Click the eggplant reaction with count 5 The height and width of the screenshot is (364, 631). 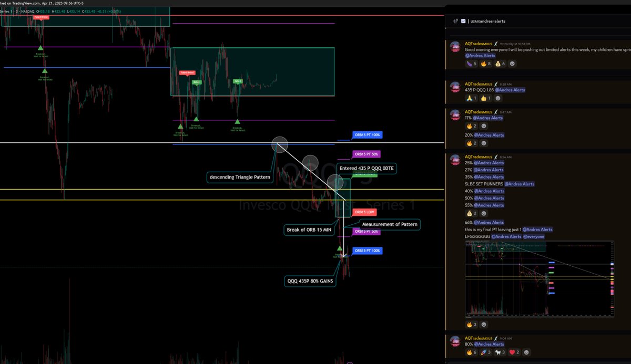[x=471, y=64]
